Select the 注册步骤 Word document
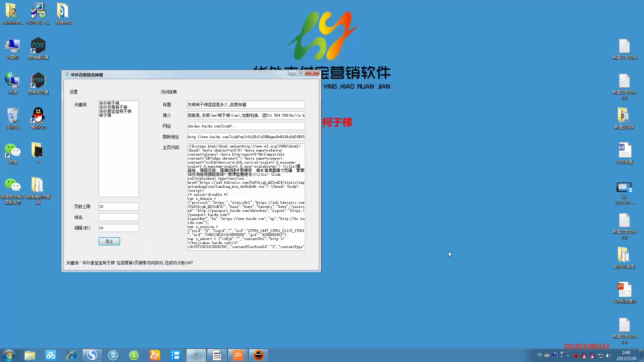 click(624, 153)
